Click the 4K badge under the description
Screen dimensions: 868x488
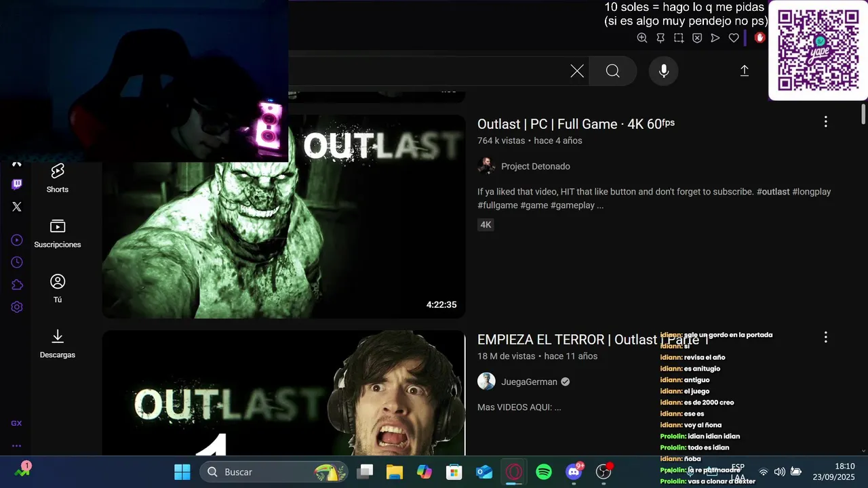486,225
